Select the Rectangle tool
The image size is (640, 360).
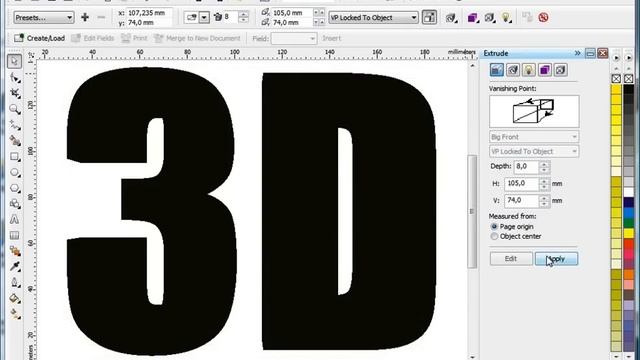15,157
